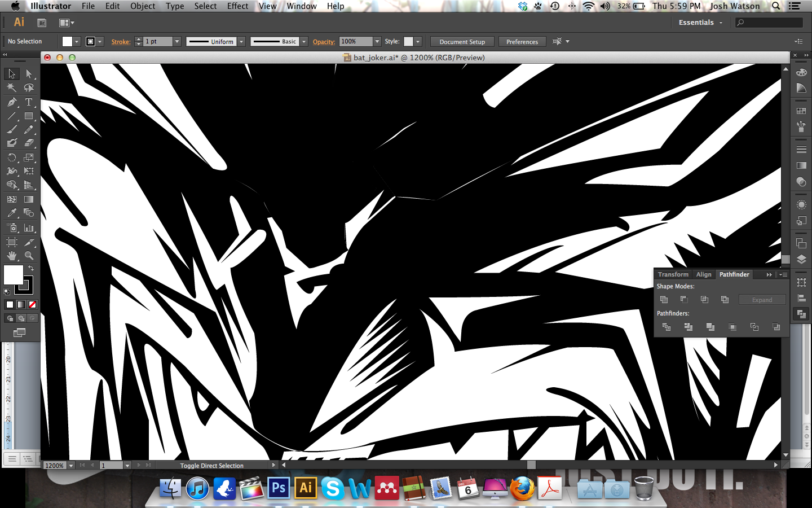Set paint mode to None

coord(33,305)
